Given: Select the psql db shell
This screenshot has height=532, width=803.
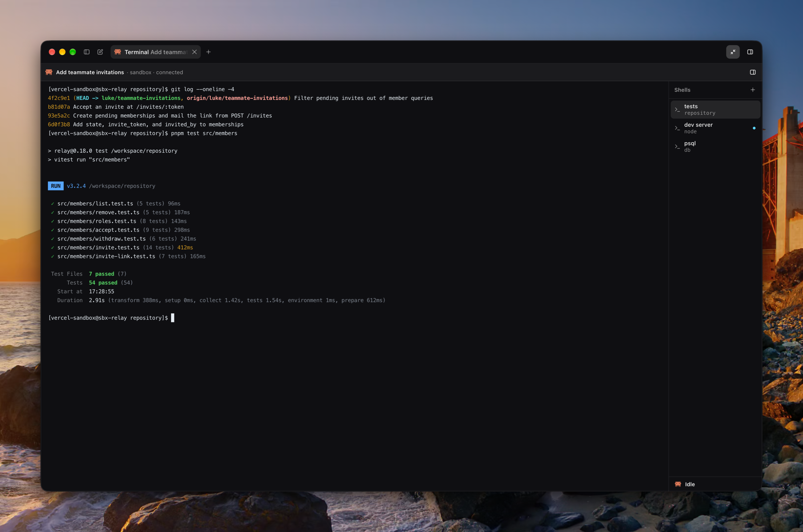Looking at the screenshot, I should click(x=715, y=146).
